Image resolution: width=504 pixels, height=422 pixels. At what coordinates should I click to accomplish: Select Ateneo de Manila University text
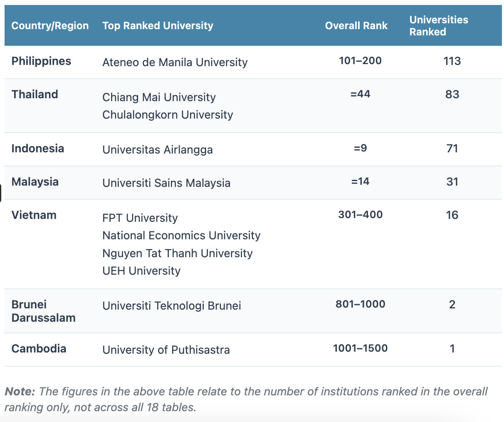[175, 62]
